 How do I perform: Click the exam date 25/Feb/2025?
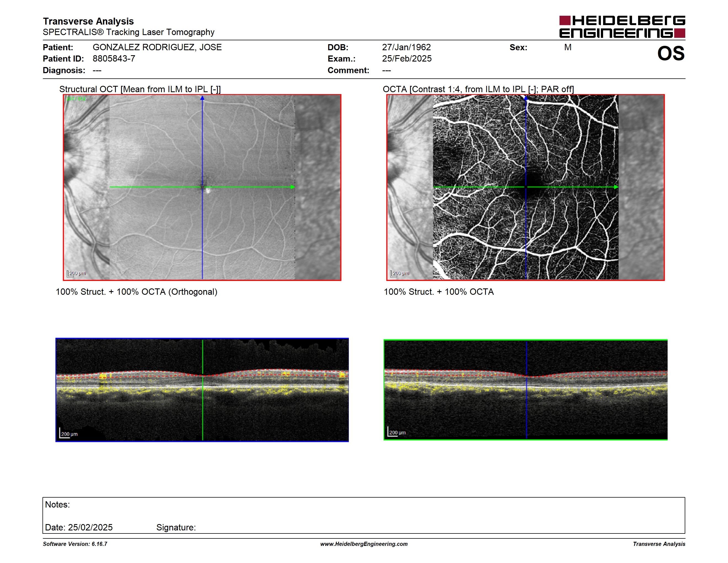pos(407,59)
